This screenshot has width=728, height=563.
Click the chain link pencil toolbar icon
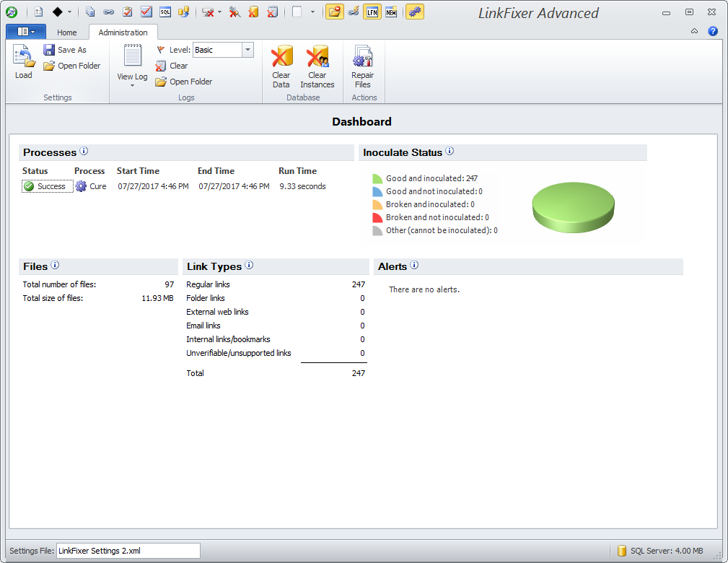[x=354, y=12]
